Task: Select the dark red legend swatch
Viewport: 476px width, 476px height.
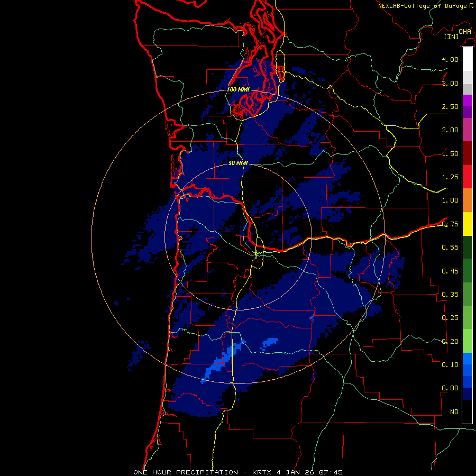Action: coord(467,153)
